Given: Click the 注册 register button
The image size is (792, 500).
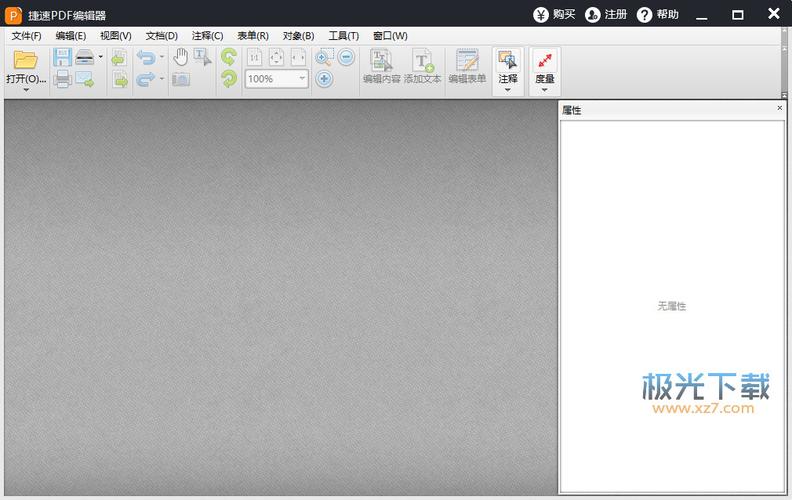Looking at the screenshot, I should click(606, 15).
